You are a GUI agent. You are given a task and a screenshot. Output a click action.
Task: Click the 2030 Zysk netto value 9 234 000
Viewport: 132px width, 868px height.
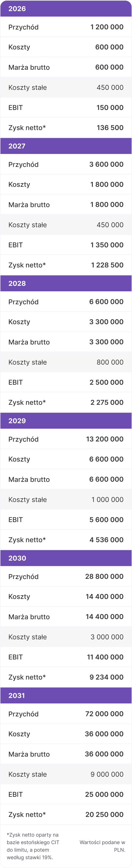tap(106, 677)
